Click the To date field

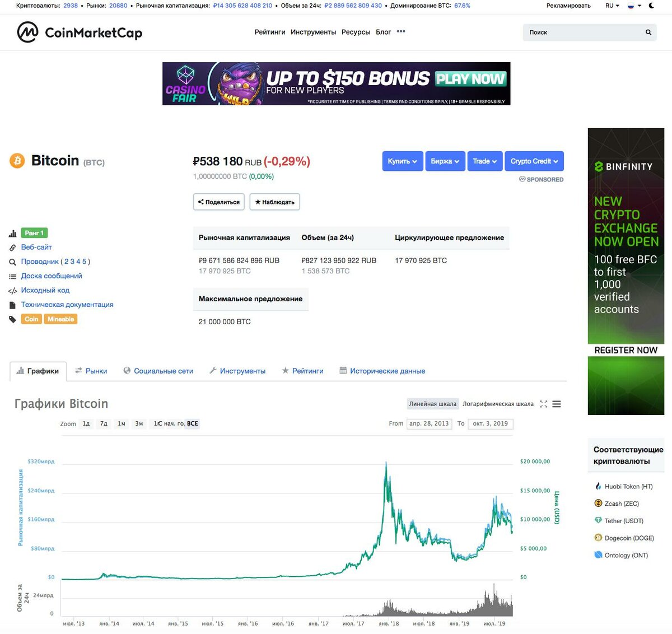pyautogui.click(x=491, y=423)
